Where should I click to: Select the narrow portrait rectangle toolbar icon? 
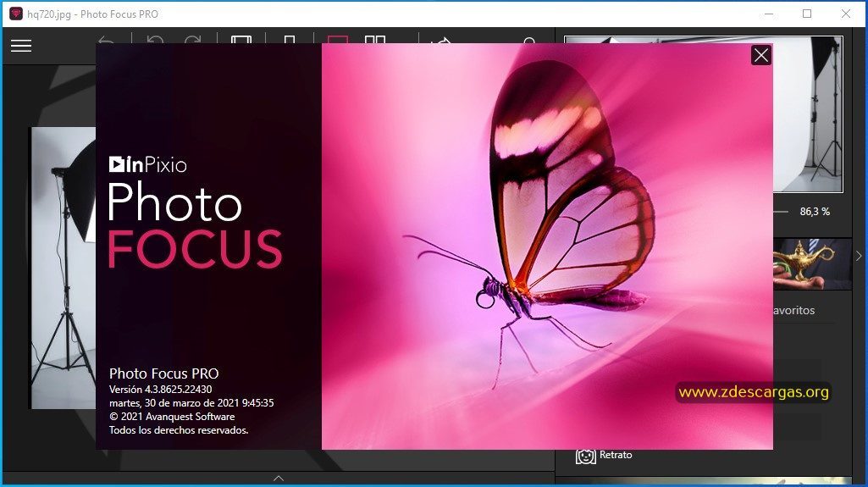[290, 40]
